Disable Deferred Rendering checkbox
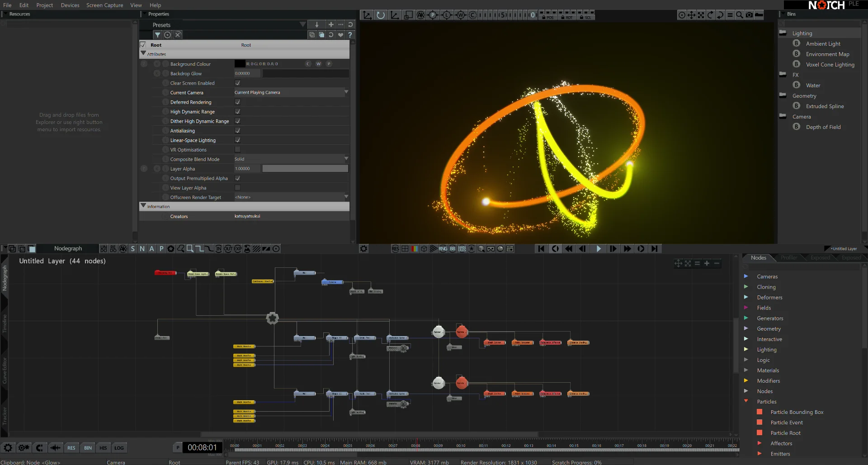 click(237, 102)
